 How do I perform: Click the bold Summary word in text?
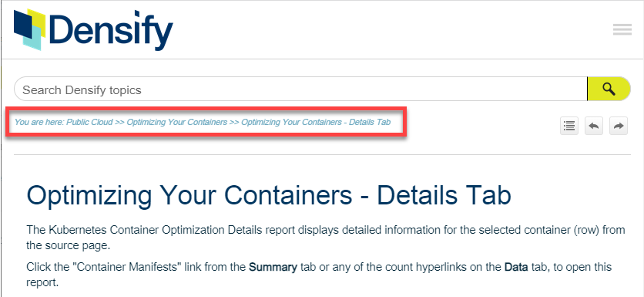(273, 268)
